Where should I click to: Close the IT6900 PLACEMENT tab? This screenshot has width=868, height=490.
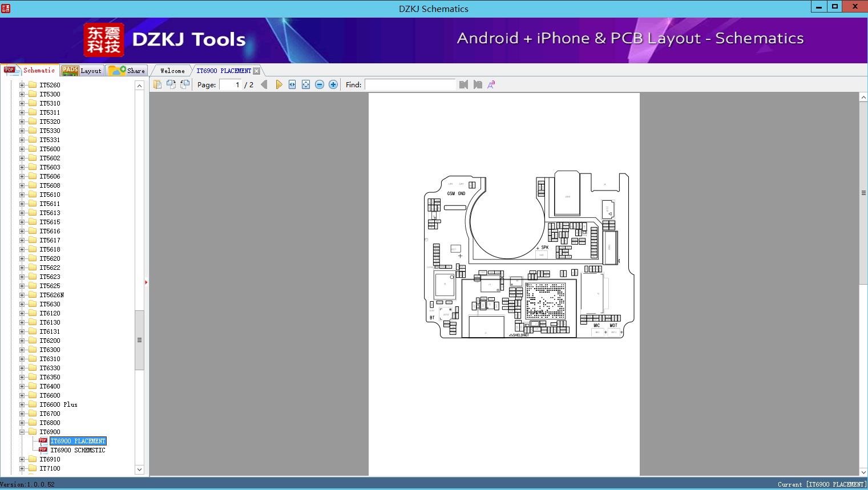coord(257,71)
